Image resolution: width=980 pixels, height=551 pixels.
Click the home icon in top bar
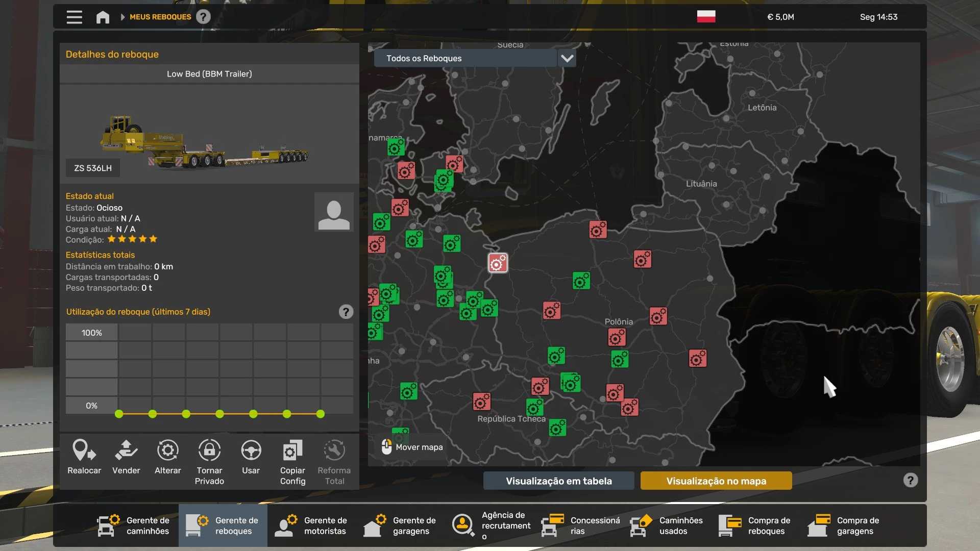pos(103,17)
